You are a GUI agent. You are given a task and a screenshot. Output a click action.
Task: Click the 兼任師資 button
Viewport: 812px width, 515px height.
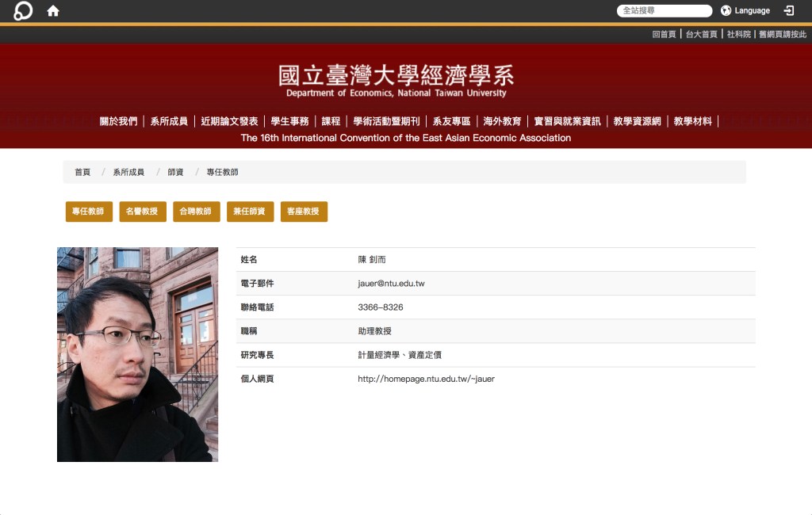pyautogui.click(x=250, y=212)
